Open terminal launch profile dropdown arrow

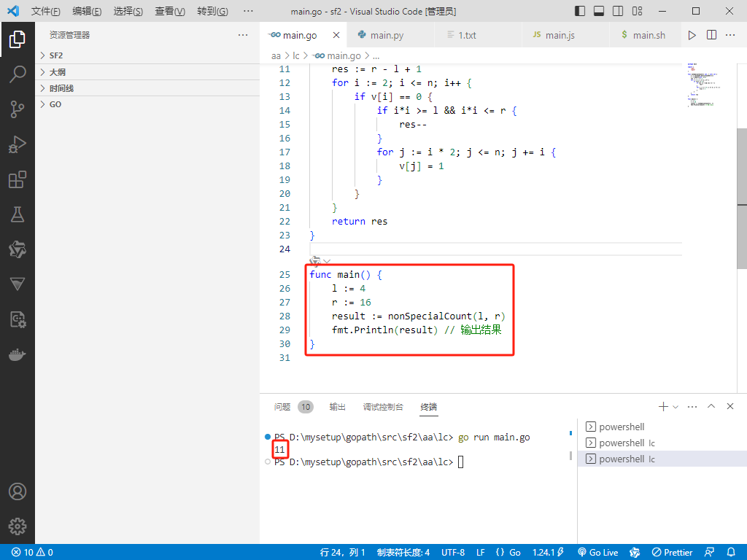[675, 407]
